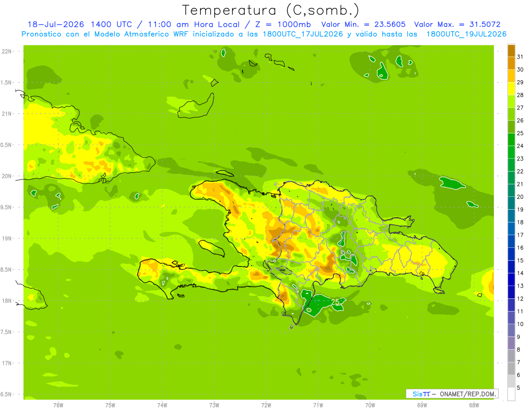Screen dimensions: 532x411
Task: Pick the white swatch below the 5 label
Action: [x=511, y=394]
